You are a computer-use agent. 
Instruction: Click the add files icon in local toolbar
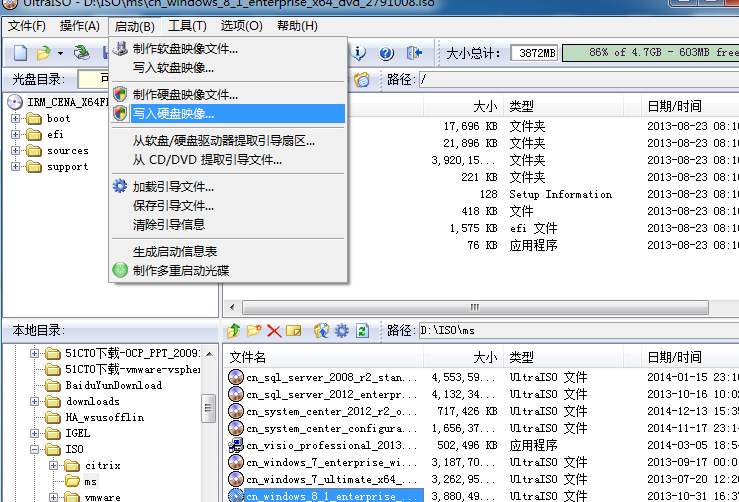(x=321, y=331)
